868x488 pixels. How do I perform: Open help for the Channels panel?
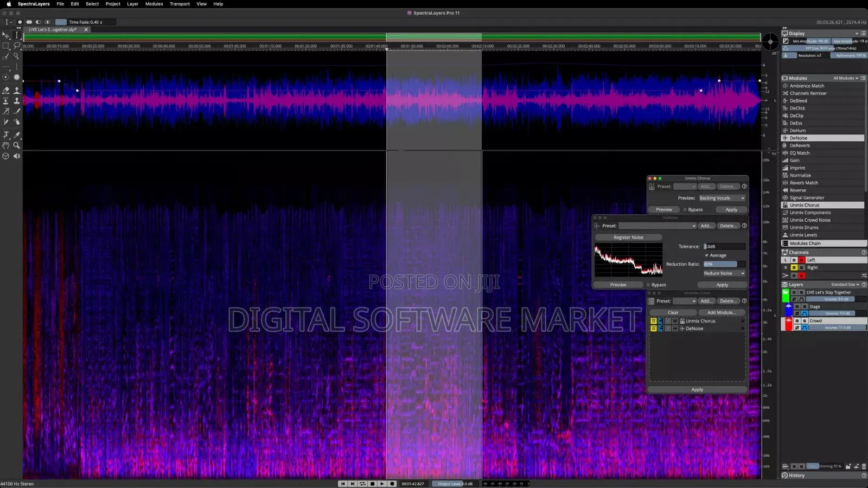coord(864,252)
